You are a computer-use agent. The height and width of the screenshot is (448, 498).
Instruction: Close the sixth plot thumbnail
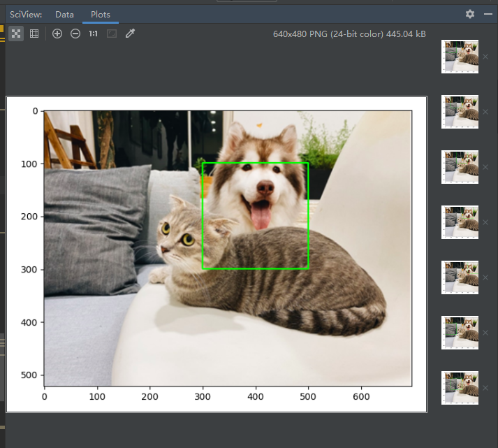tap(485, 333)
